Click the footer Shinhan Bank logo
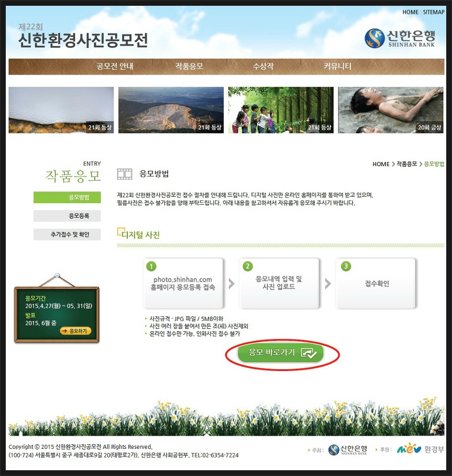 pos(348,449)
